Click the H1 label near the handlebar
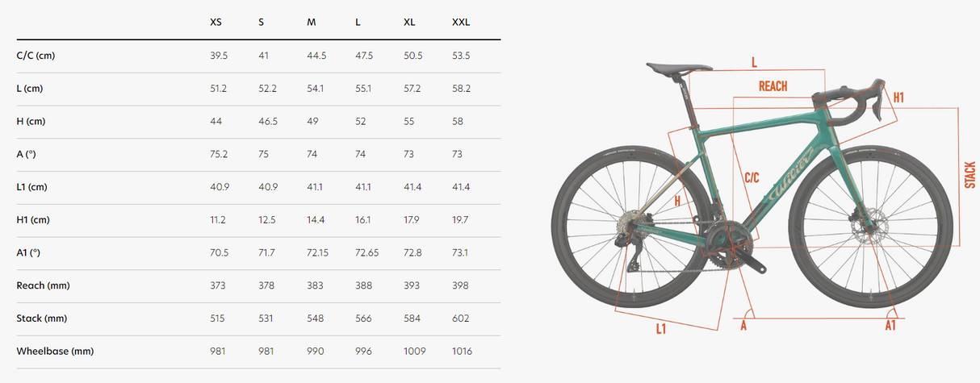The width and height of the screenshot is (980, 383). [898, 98]
